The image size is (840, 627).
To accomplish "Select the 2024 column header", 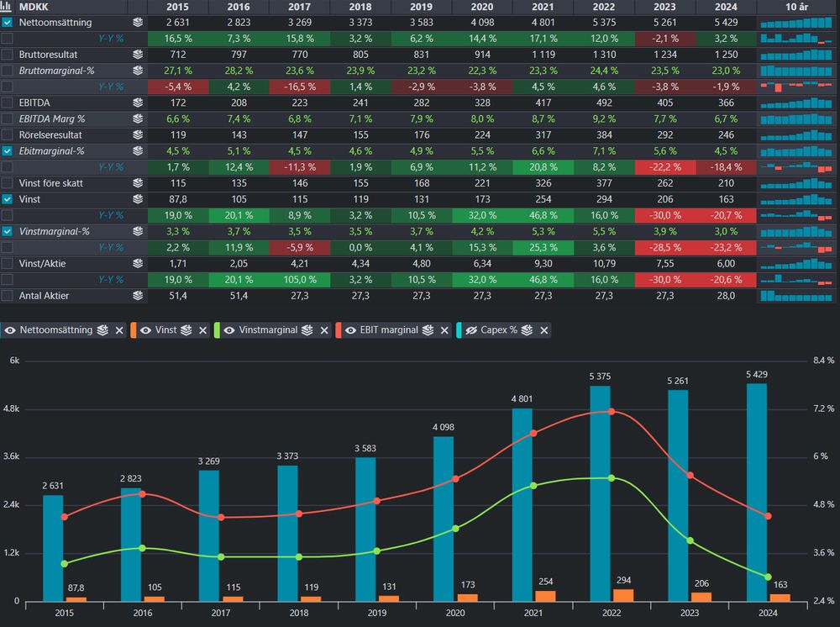I will click(726, 7).
